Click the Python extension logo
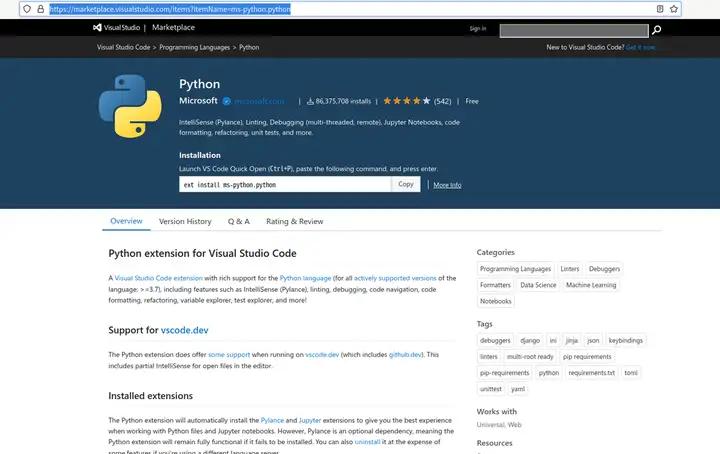720x454 pixels. [130, 106]
